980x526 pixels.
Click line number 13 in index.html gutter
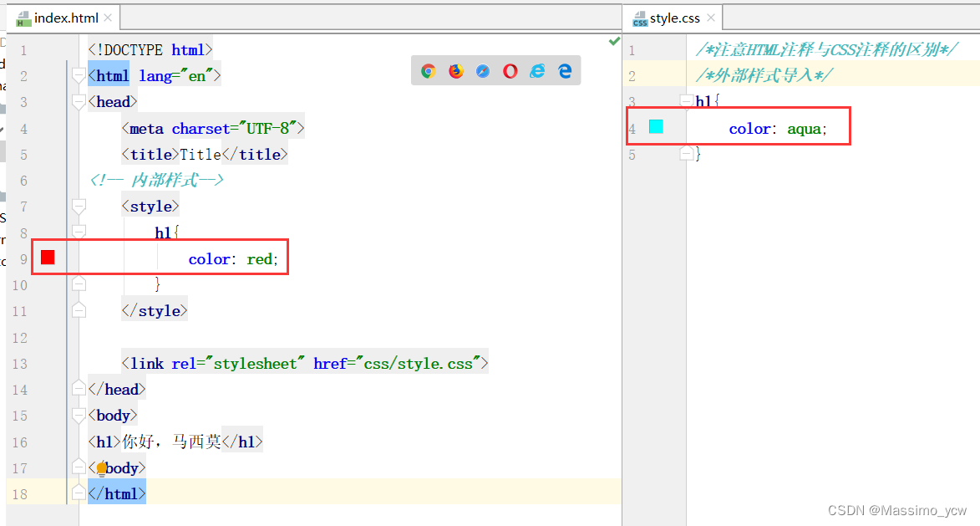coord(19,364)
